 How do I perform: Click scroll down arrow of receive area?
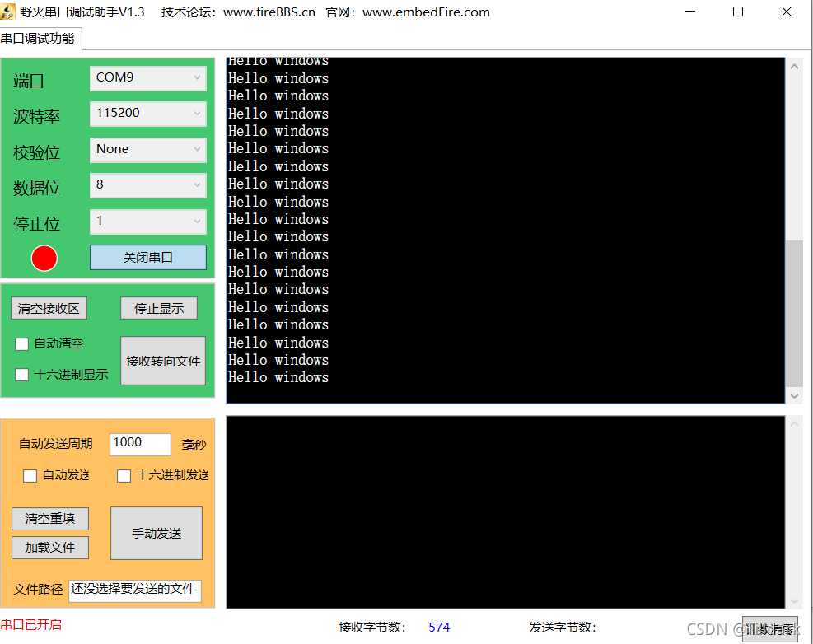(x=794, y=395)
